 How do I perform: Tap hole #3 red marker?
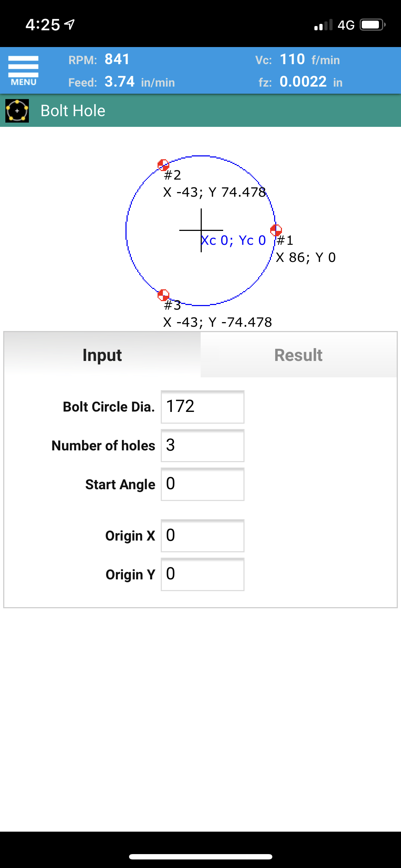pyautogui.click(x=163, y=295)
